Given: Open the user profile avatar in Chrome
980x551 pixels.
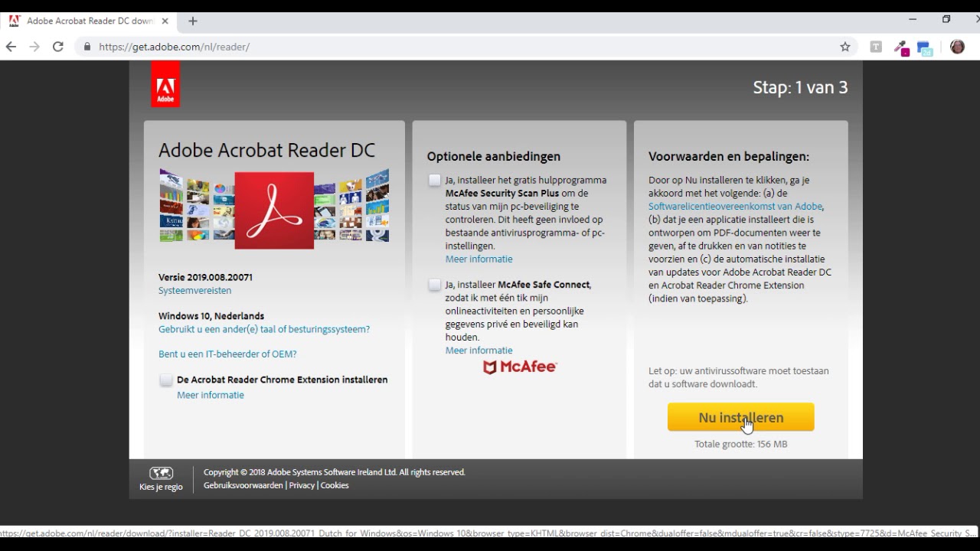Looking at the screenshot, I should 957,47.
